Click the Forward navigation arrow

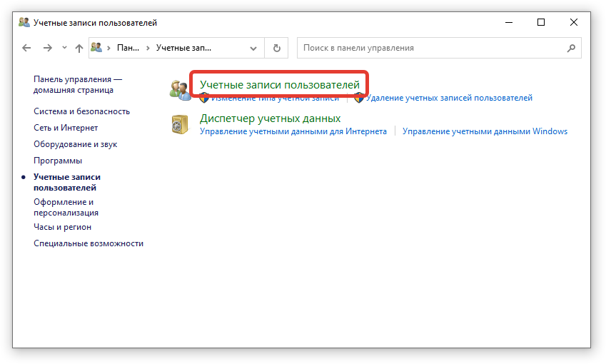pyautogui.click(x=47, y=48)
